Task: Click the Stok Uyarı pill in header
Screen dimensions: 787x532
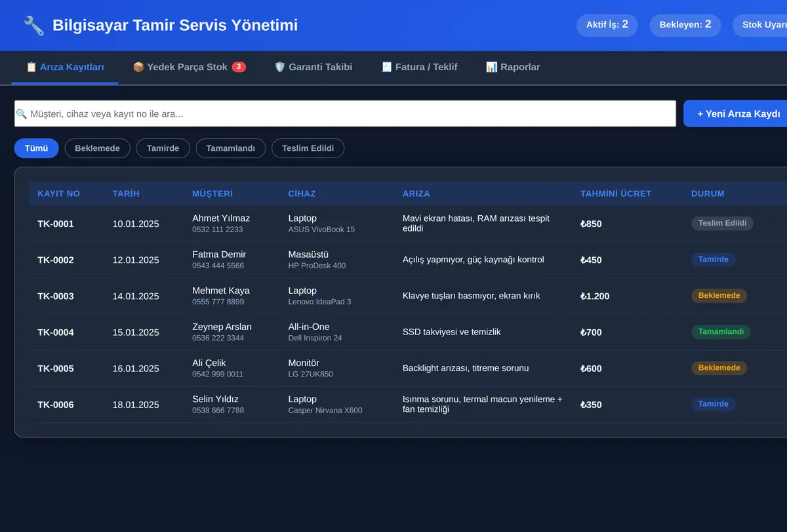Action: coord(761,25)
